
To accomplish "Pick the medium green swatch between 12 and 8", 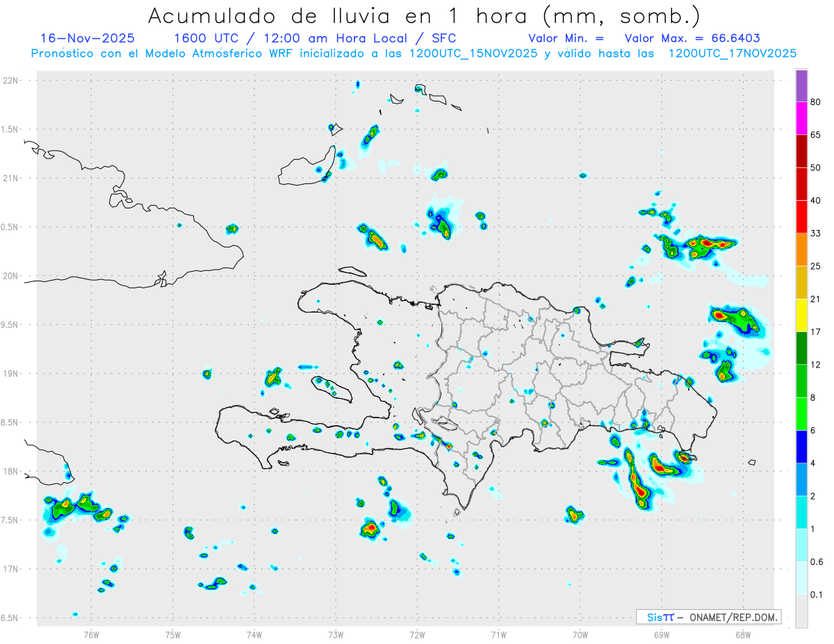I will pos(802,381).
